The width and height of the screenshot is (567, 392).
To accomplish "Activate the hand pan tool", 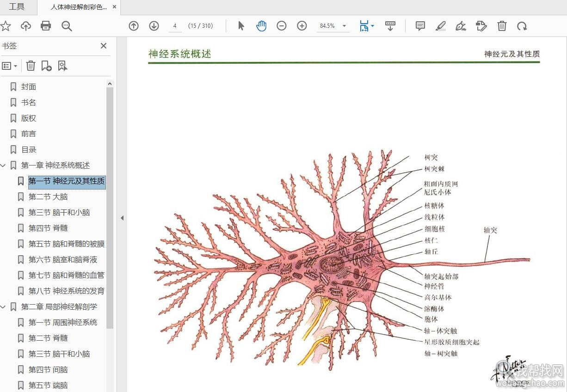I will [261, 26].
